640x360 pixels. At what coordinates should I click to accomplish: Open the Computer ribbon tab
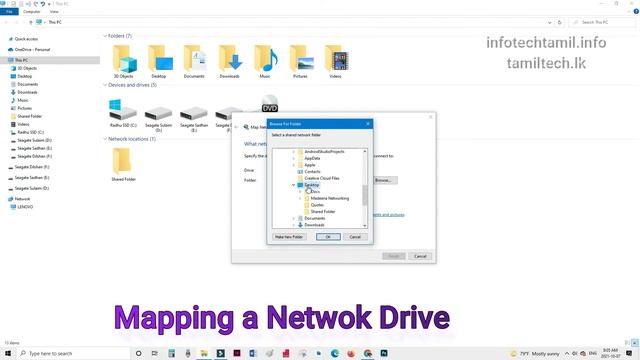[31, 11]
